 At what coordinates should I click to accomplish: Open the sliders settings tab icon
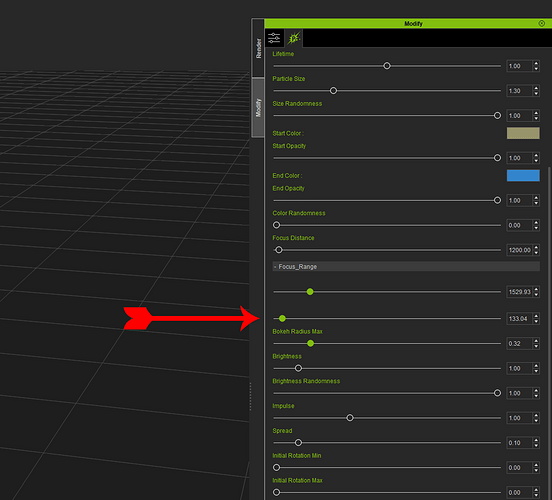coord(274,38)
